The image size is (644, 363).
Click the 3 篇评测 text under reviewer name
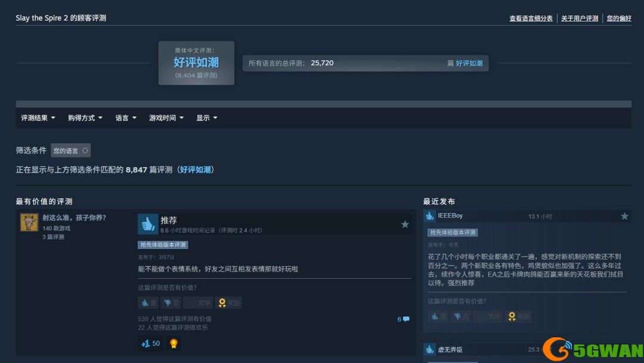[54, 237]
